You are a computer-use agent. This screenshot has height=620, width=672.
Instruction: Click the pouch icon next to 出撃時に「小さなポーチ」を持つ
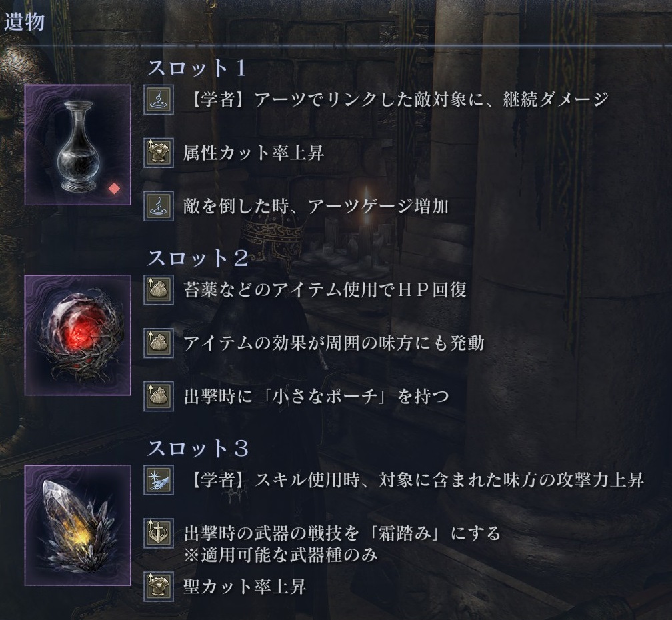(x=159, y=397)
